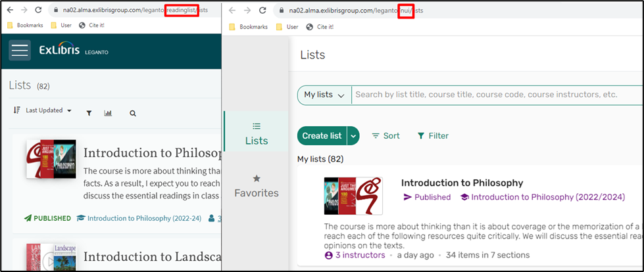
Task: Click the search magnifier icon in classic Leganto
Action: coord(133,113)
